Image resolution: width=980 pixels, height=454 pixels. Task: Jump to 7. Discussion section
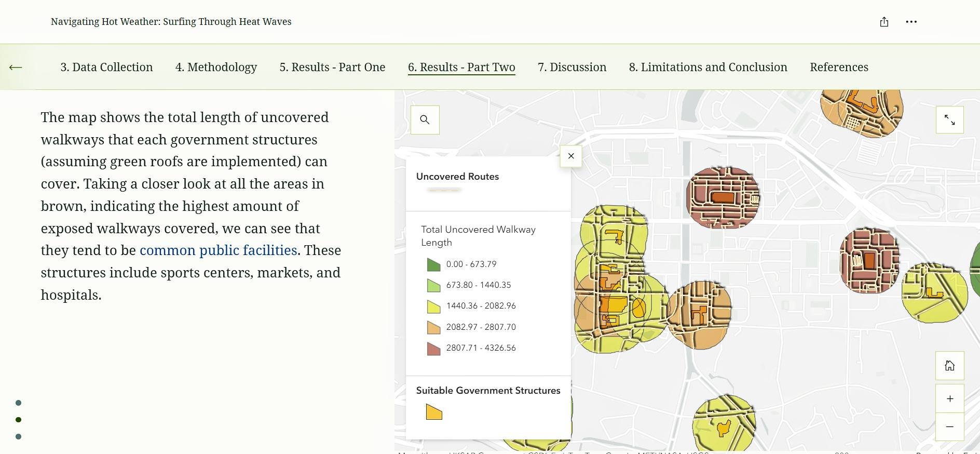(x=572, y=67)
